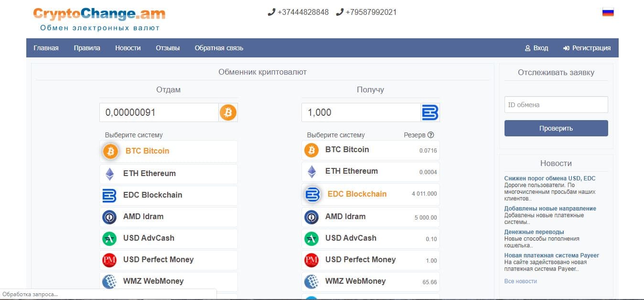
Task: Click the Ethereum icon in the Отдам list
Action: coord(110,173)
